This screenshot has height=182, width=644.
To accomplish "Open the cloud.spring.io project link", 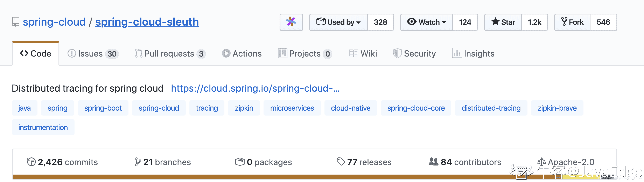I will pos(255,88).
